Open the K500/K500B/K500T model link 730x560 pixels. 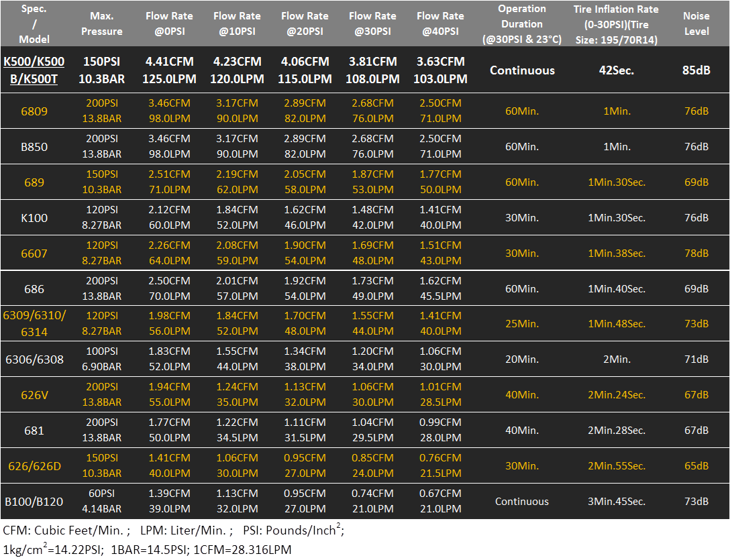pyautogui.click(x=34, y=70)
